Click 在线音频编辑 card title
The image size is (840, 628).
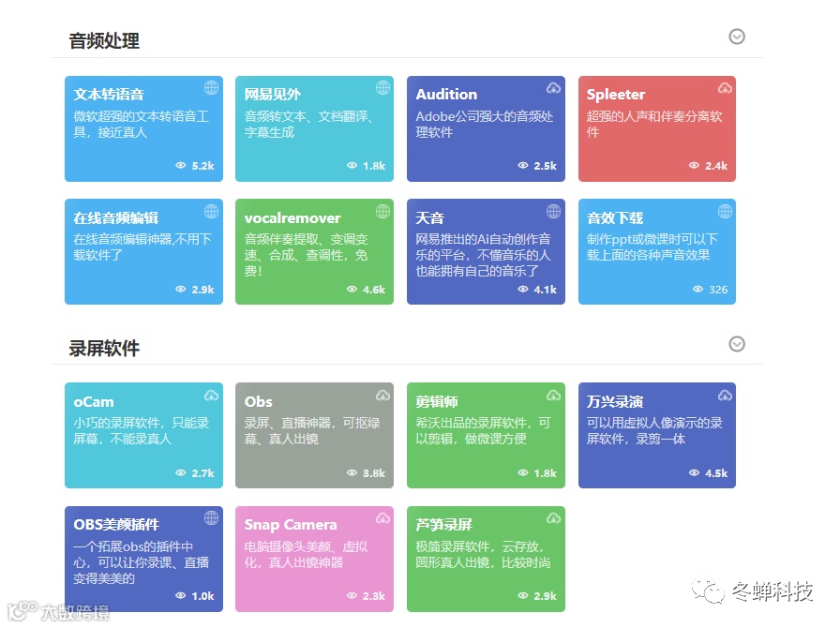(x=115, y=218)
